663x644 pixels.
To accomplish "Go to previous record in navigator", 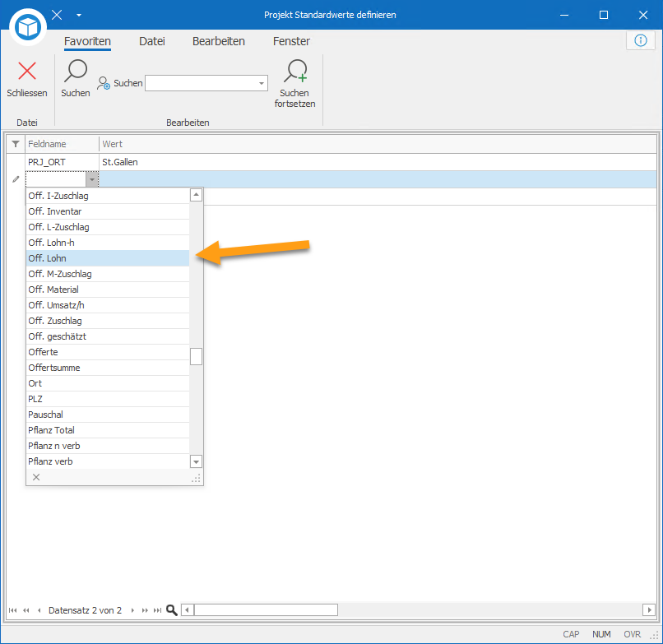I will [x=39, y=610].
